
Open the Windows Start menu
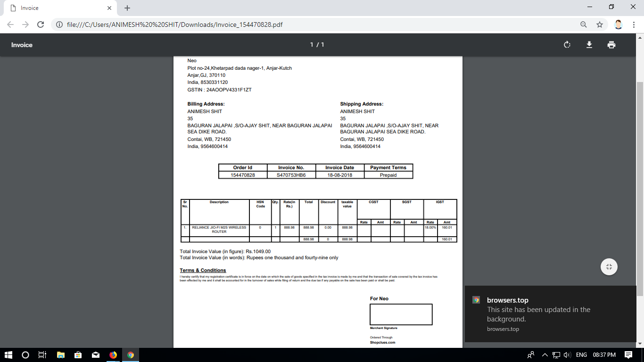tap(8, 355)
